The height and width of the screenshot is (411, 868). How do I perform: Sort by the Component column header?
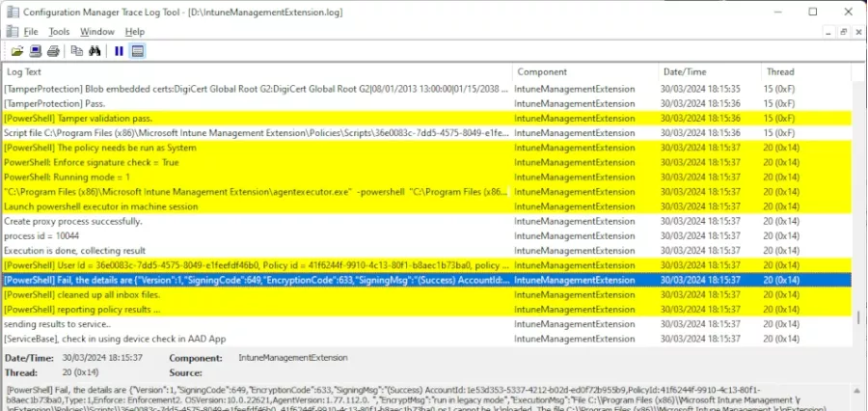583,72
